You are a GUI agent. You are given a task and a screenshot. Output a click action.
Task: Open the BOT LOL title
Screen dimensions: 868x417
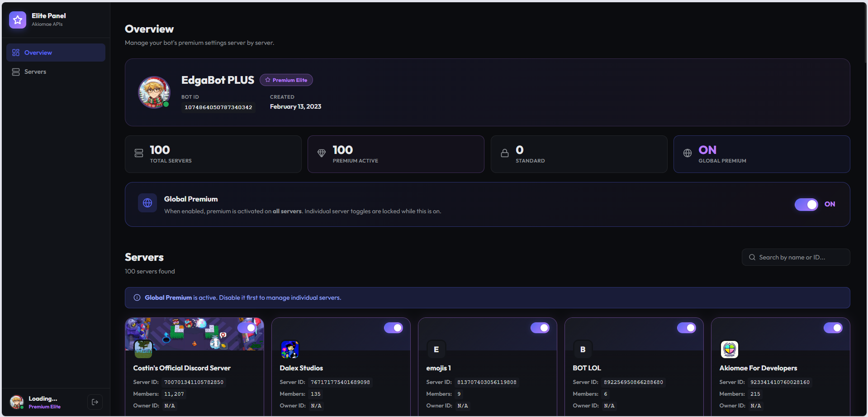pos(587,368)
